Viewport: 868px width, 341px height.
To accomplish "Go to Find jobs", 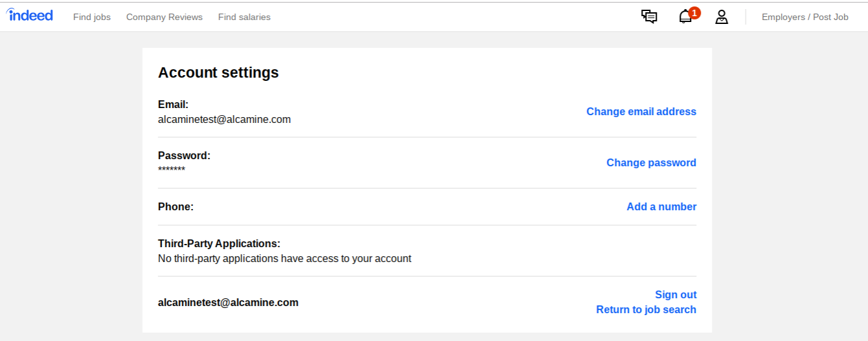I will click(92, 17).
